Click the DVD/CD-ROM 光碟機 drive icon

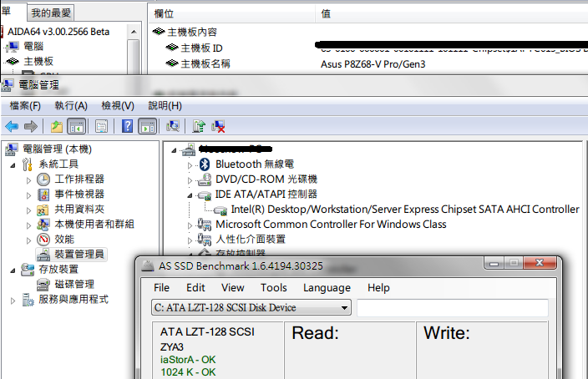click(205, 179)
